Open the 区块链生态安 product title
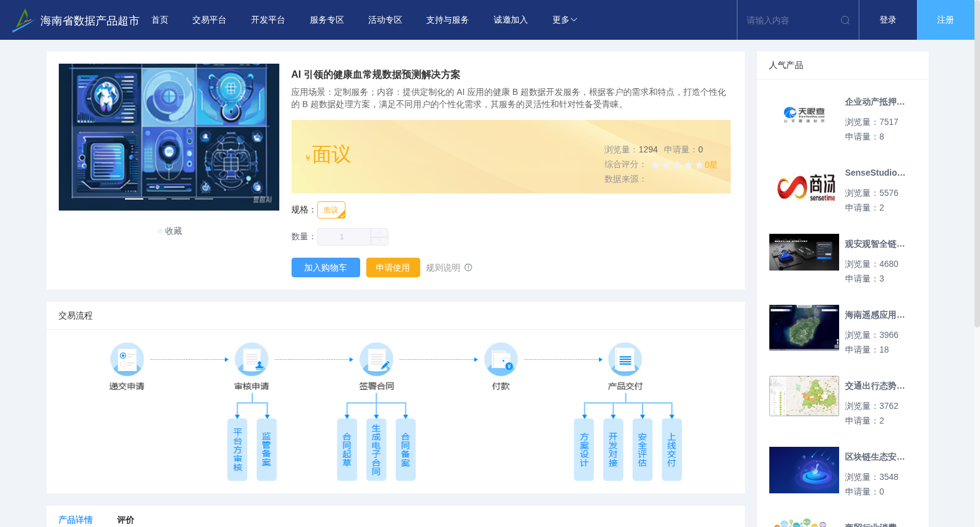The height and width of the screenshot is (527, 980). (875, 457)
